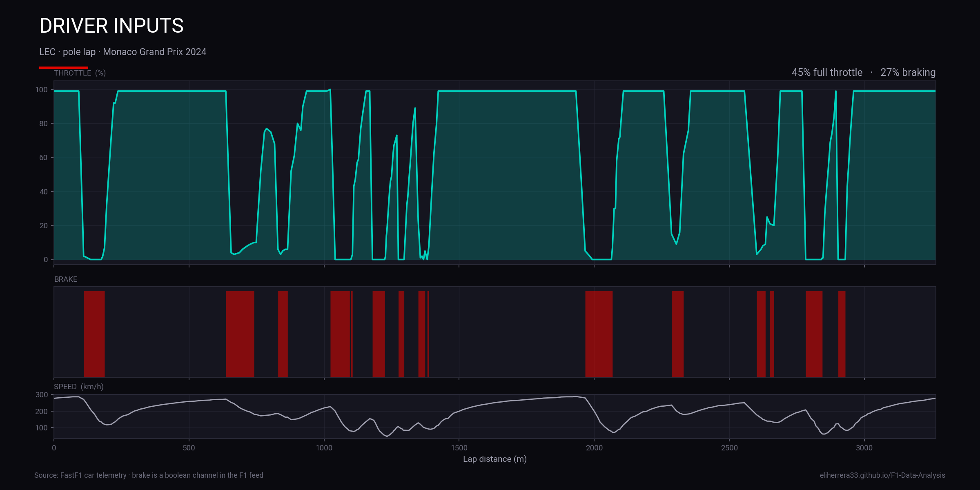This screenshot has width=980, height=490.
Task: Click the wide brake zone near 2800 m
Action: coord(814,334)
